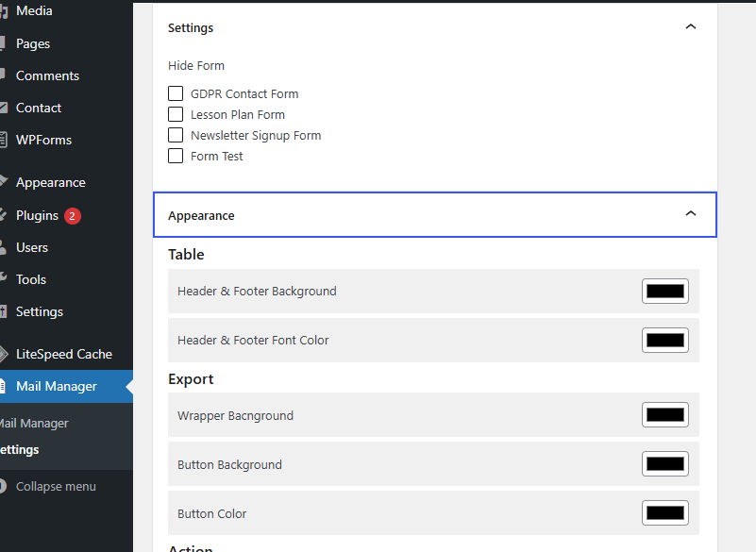Click the Appearance brush icon in sidebar
The image size is (756, 552).
tap(4, 183)
